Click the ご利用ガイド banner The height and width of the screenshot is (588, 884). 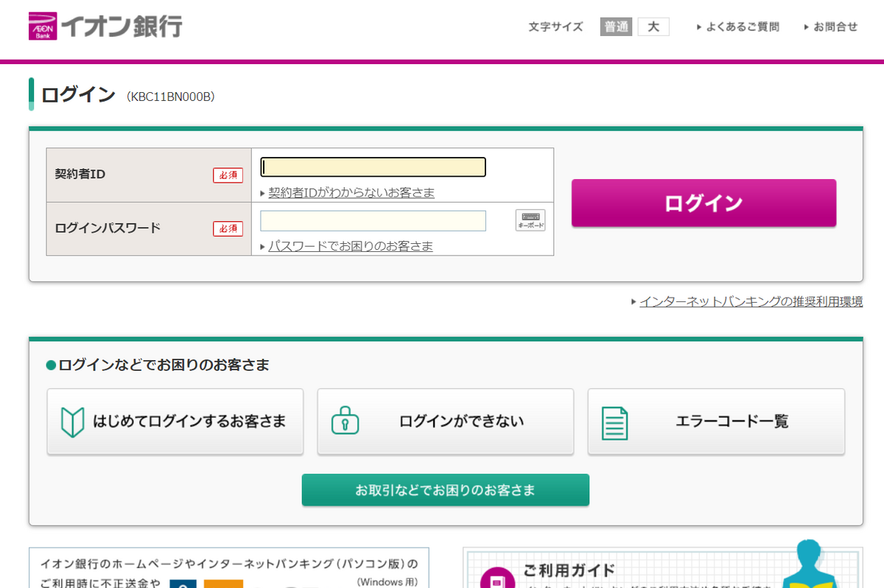pos(662,567)
